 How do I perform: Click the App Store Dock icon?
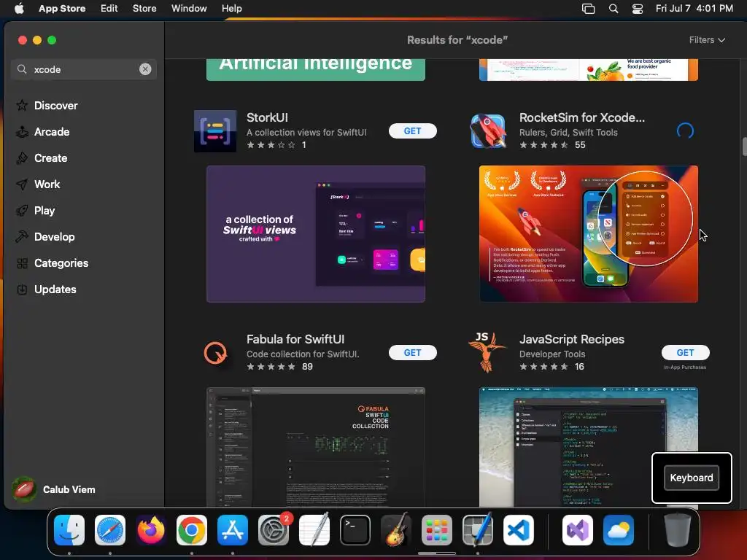point(233,530)
